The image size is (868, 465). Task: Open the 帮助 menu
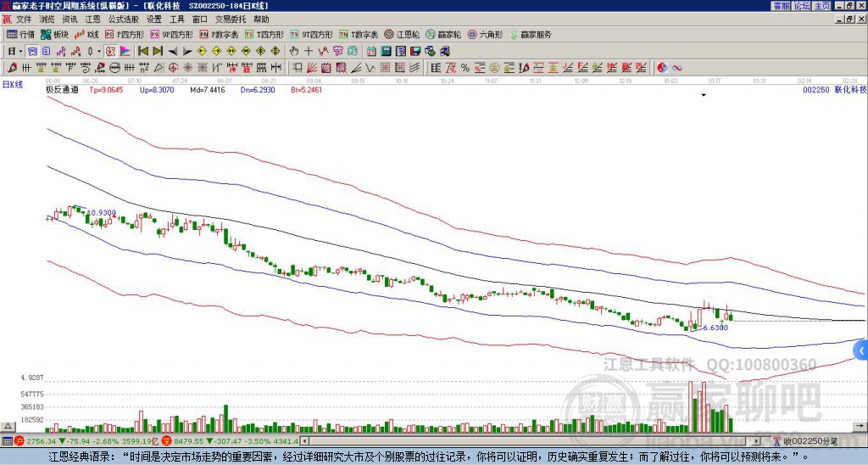coord(261,20)
